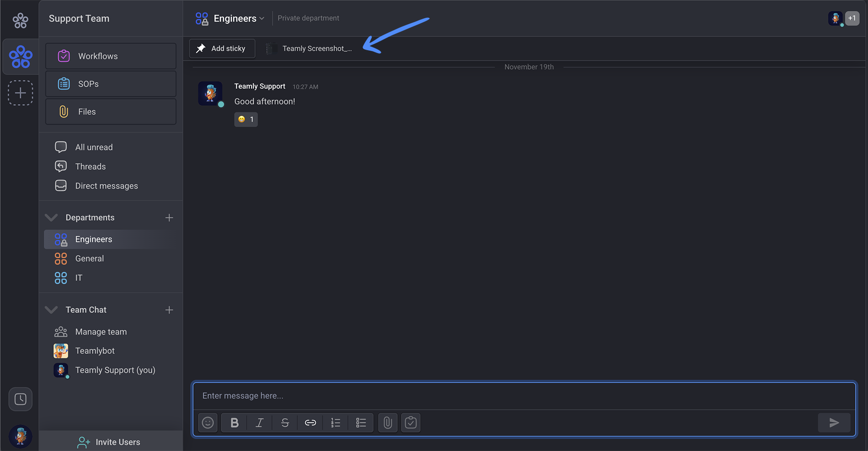
Task: Toggle italic formatting
Action: pos(259,423)
